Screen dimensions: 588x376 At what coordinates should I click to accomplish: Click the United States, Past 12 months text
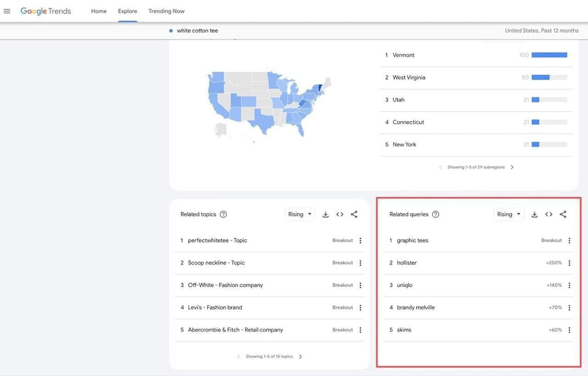[x=542, y=31]
